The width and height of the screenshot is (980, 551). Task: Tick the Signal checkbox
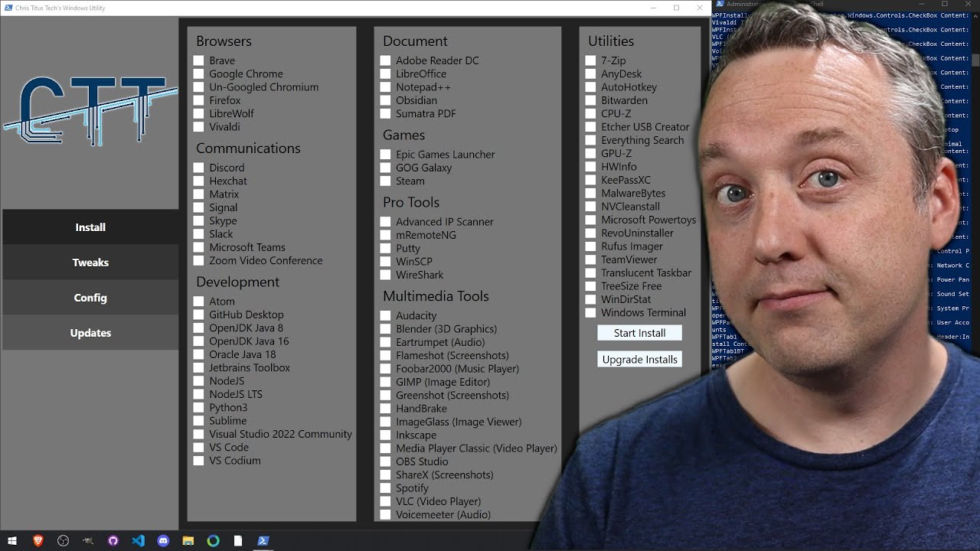pyautogui.click(x=199, y=207)
